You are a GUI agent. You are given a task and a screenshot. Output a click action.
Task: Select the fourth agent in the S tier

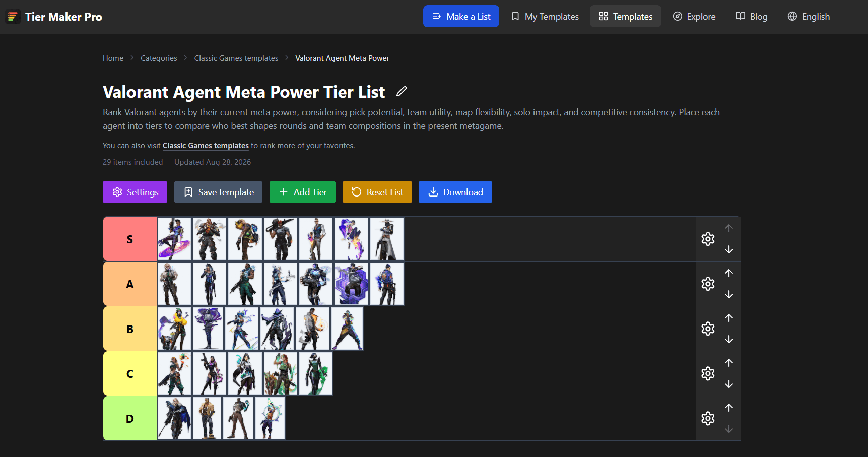281,239
